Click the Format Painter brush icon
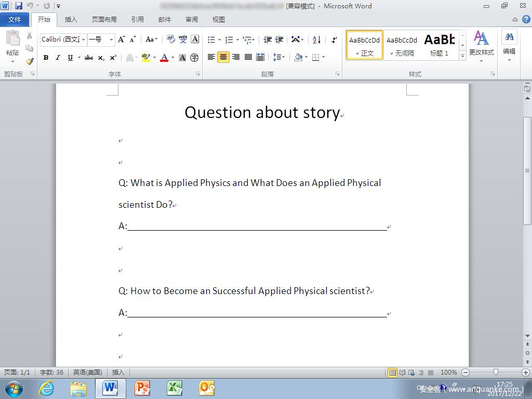Image resolution: width=532 pixels, height=399 pixels. pos(30,61)
